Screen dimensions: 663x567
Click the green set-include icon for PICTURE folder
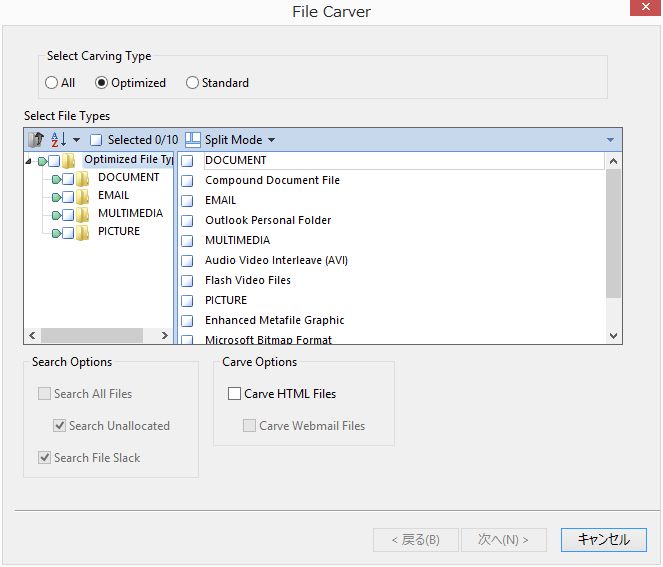coord(56,233)
